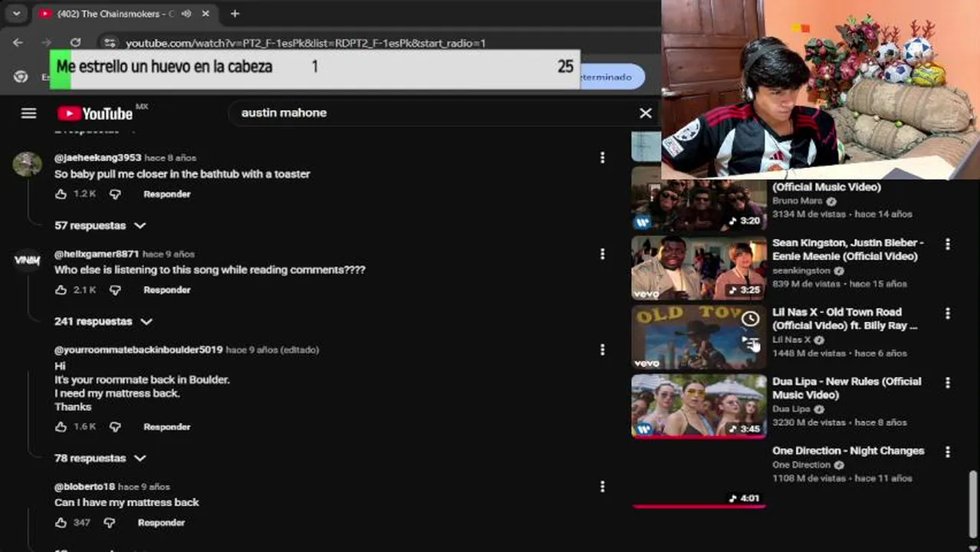The height and width of the screenshot is (552, 980).
Task: Reload the YouTube page
Action: tap(75, 43)
